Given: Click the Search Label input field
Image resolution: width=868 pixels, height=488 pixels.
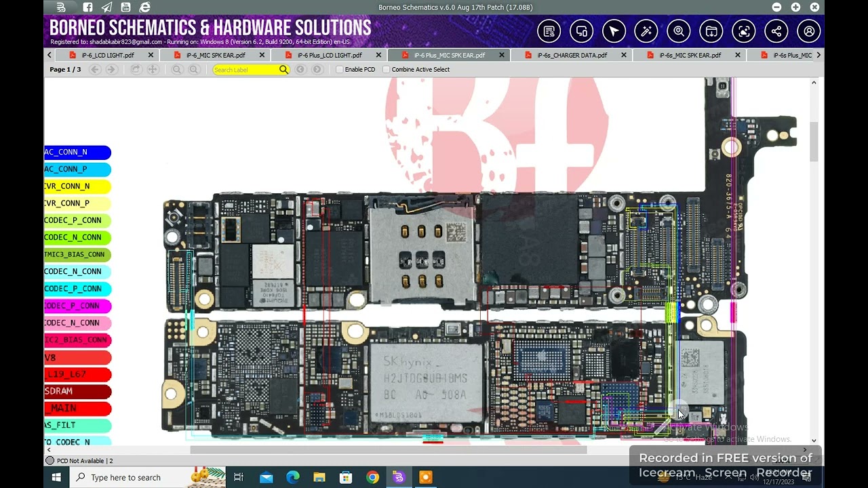Looking at the screenshot, I should pos(245,69).
